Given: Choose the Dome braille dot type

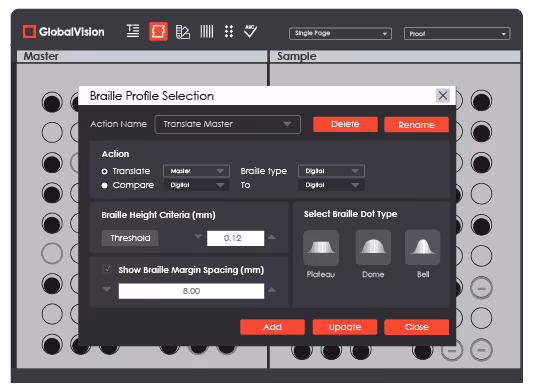Looking at the screenshot, I should (373, 248).
